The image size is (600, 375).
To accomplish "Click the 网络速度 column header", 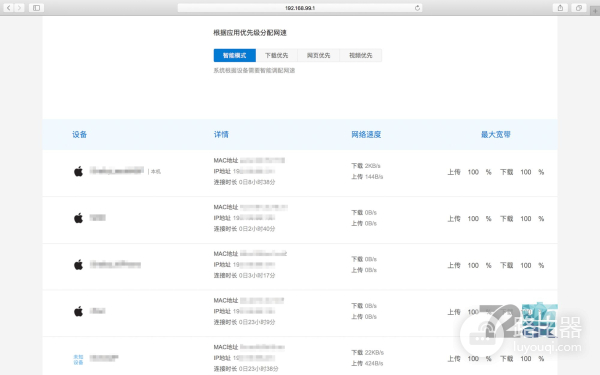I will [366, 134].
